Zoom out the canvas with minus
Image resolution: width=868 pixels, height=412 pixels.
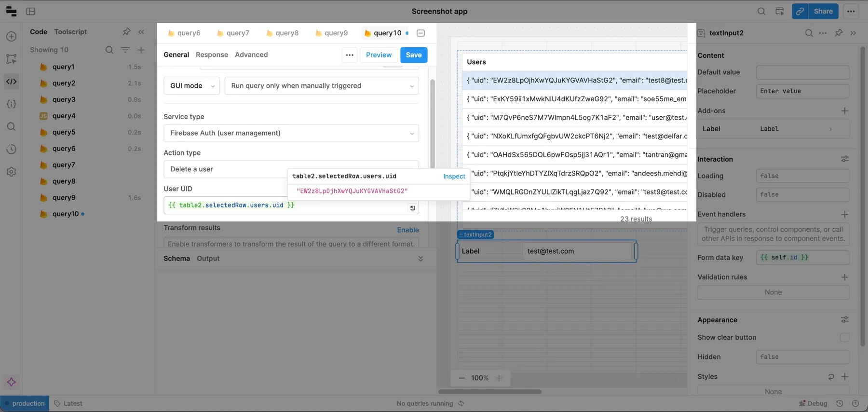tap(461, 378)
